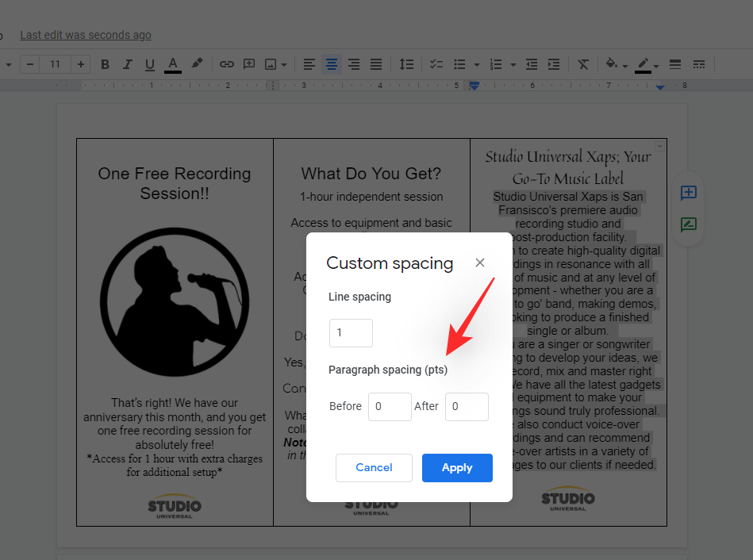Expand the numbered list options arrow

pos(513,65)
